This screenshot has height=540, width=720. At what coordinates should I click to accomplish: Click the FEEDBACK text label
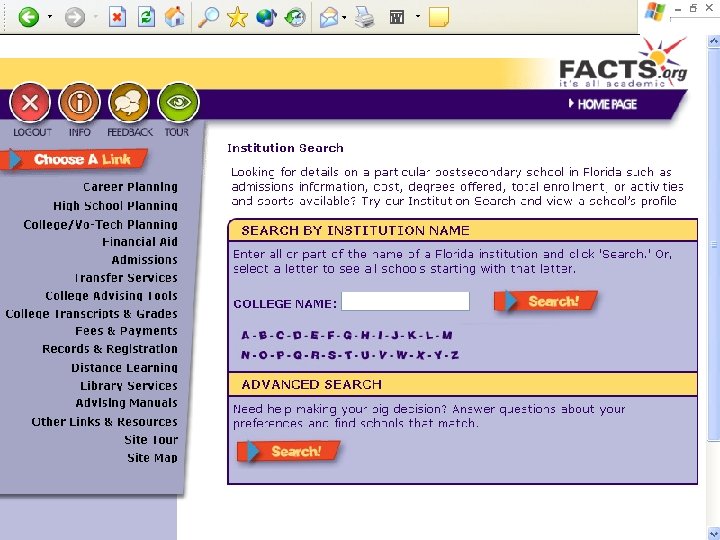pyautogui.click(x=129, y=133)
